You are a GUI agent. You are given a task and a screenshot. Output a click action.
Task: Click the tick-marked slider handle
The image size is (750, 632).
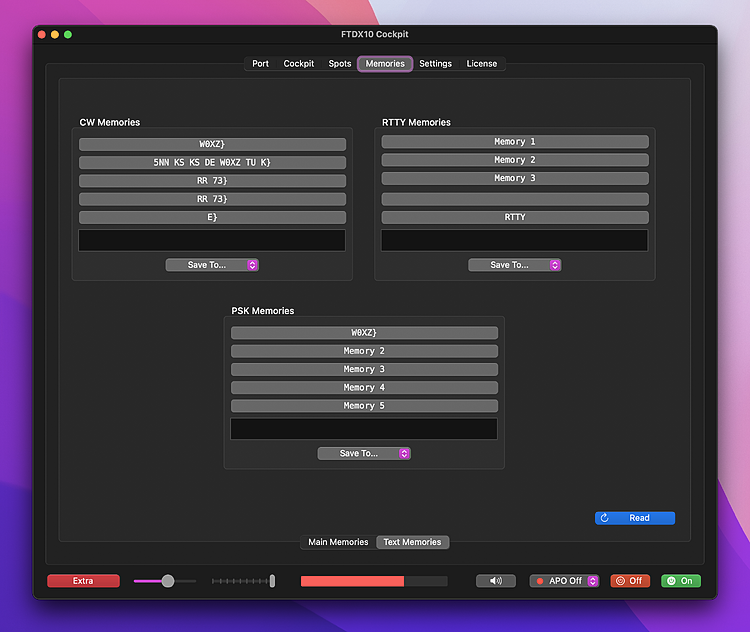(x=272, y=581)
